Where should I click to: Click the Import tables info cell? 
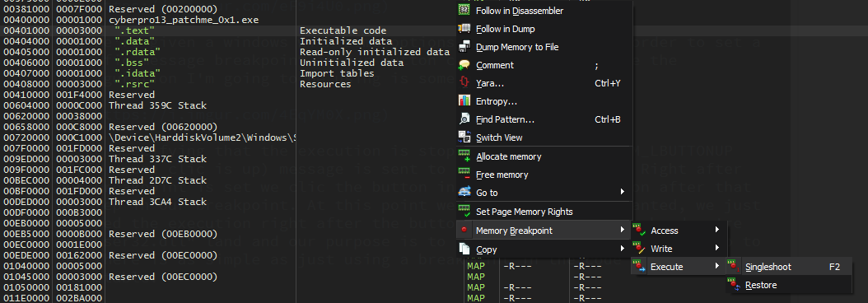click(337, 73)
